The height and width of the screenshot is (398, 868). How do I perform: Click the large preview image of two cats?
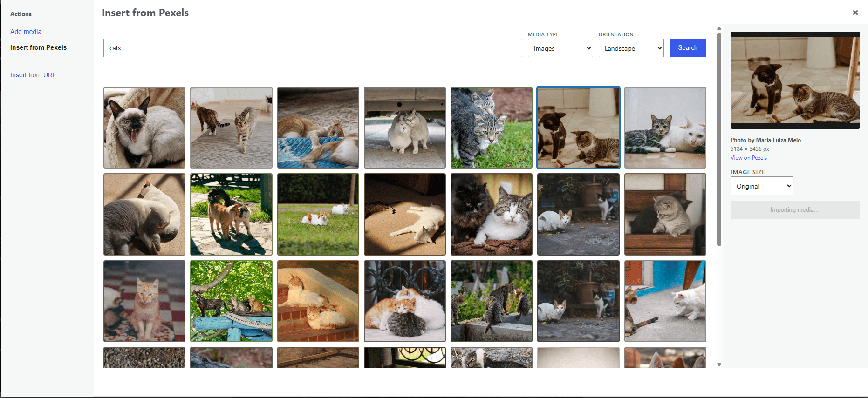click(x=795, y=81)
